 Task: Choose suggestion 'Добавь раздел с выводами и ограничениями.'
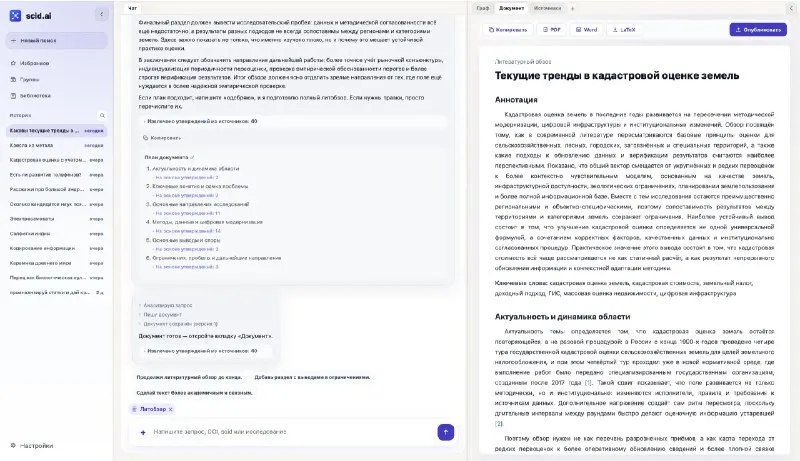pos(312,377)
